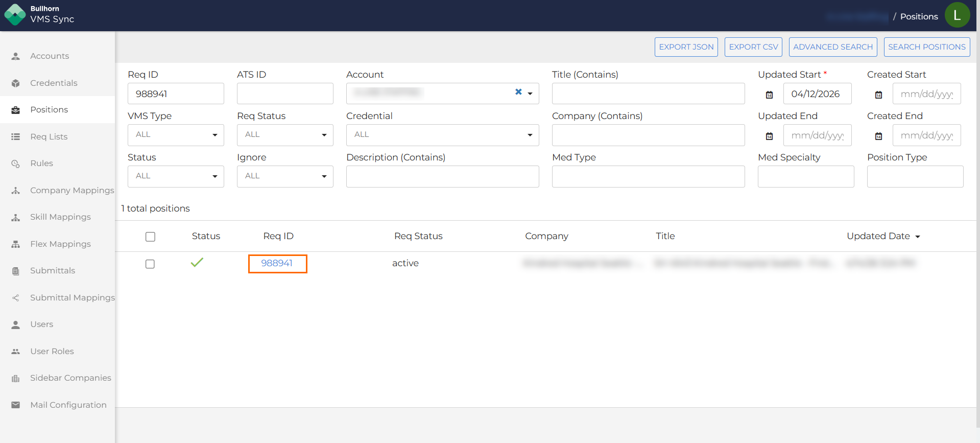Expand the VMS Type dropdown

pos(176,135)
